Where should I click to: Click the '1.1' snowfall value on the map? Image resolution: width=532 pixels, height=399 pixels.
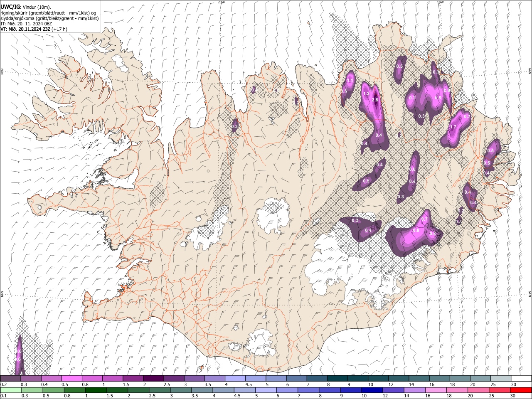pyautogui.click(x=350, y=81)
